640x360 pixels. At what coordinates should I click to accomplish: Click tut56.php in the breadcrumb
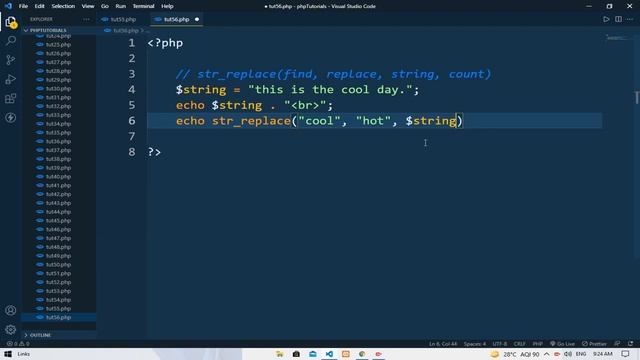(x=125, y=31)
